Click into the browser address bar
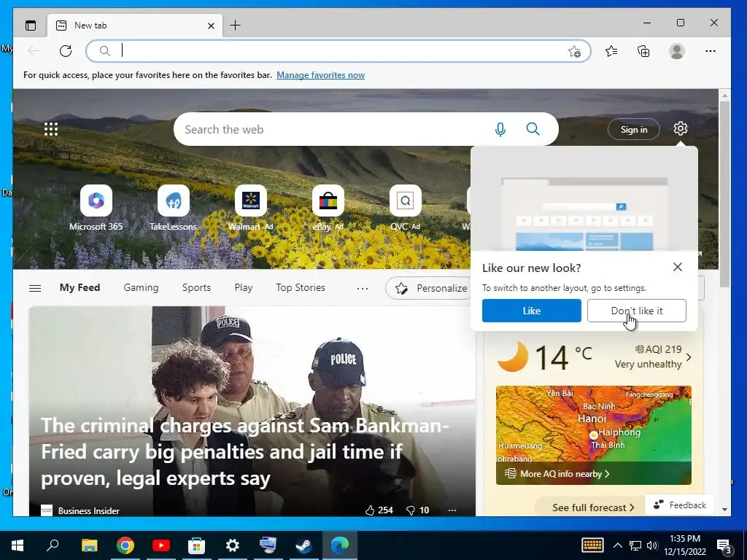 pos(338,51)
